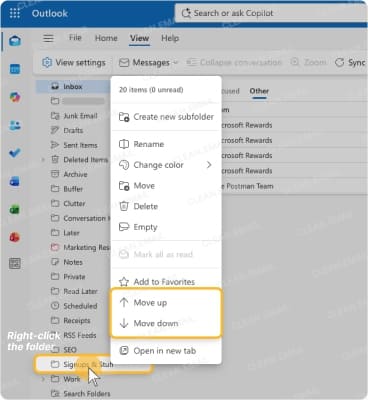Expand the Change color submenu arrow
This screenshot has width=368, height=400.
209,165
